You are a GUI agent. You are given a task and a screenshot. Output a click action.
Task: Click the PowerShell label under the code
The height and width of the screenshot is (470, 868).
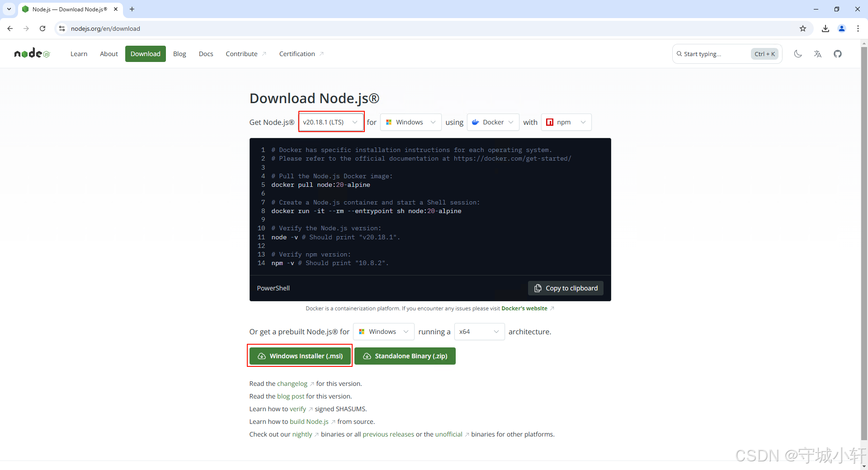click(273, 288)
